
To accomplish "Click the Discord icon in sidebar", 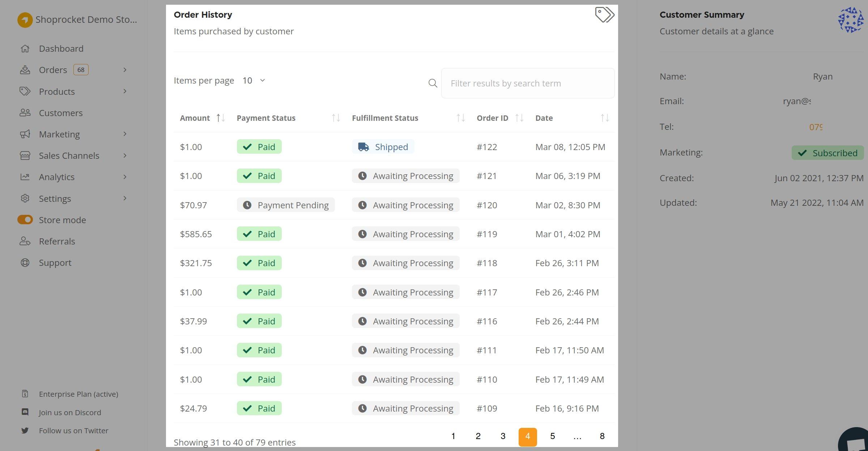I will (x=25, y=412).
